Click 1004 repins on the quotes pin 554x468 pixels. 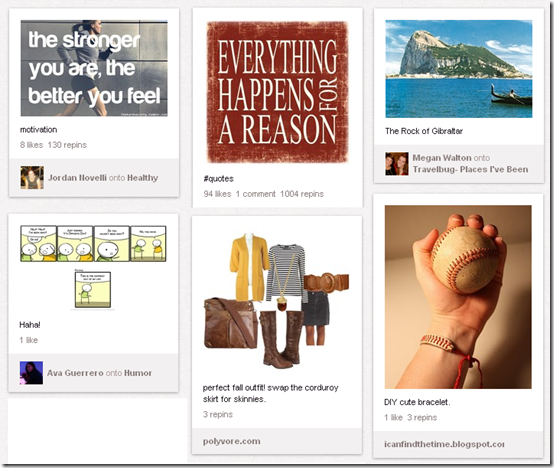tap(302, 194)
